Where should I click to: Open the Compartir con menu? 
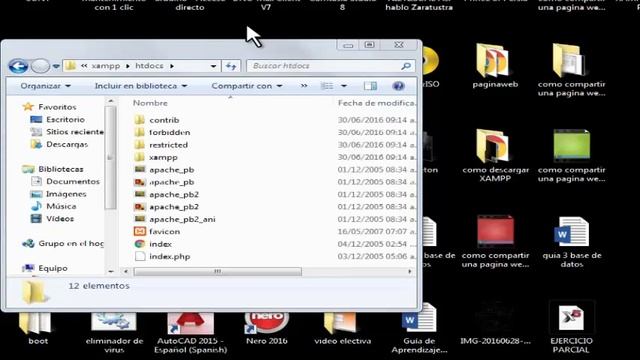point(247,86)
